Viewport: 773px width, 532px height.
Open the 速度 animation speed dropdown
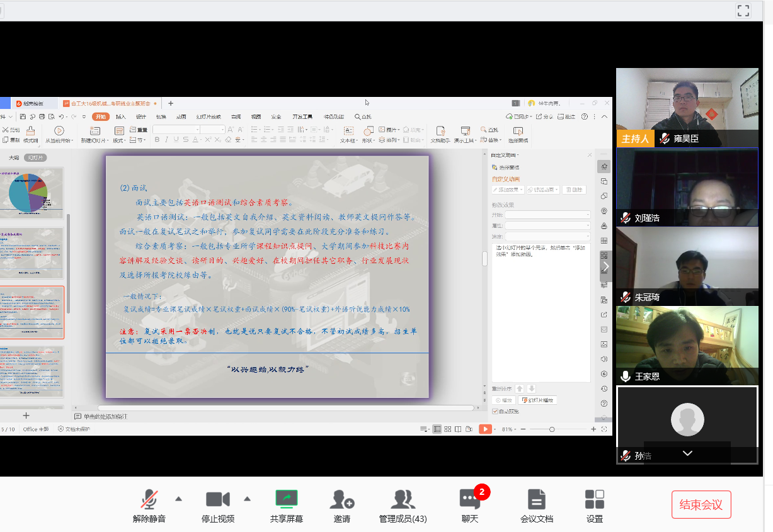click(x=547, y=236)
